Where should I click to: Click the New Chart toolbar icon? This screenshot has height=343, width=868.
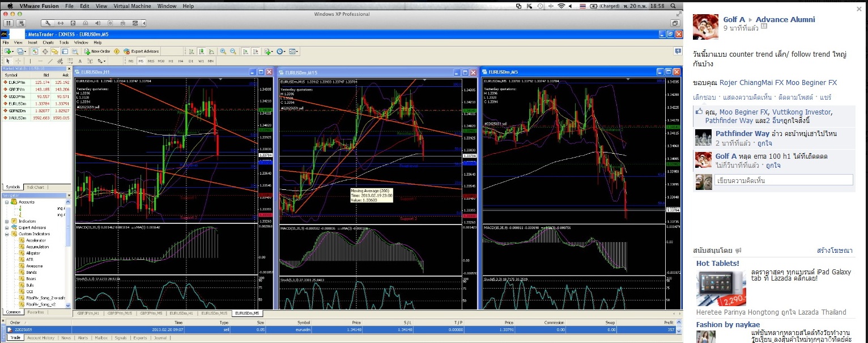pyautogui.click(x=8, y=51)
